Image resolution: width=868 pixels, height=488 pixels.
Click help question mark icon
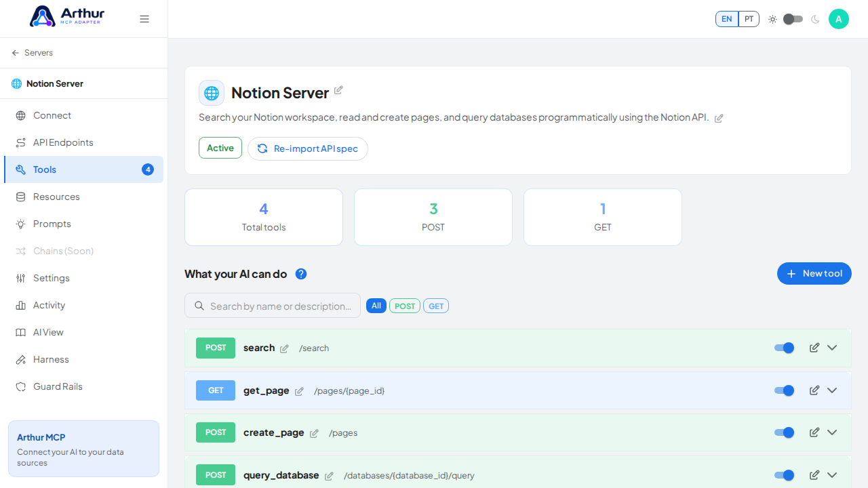[301, 274]
